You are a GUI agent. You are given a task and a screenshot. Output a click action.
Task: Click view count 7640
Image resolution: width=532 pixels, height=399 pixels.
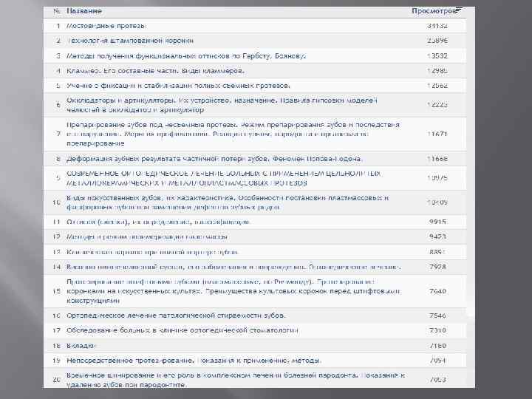[437, 291]
